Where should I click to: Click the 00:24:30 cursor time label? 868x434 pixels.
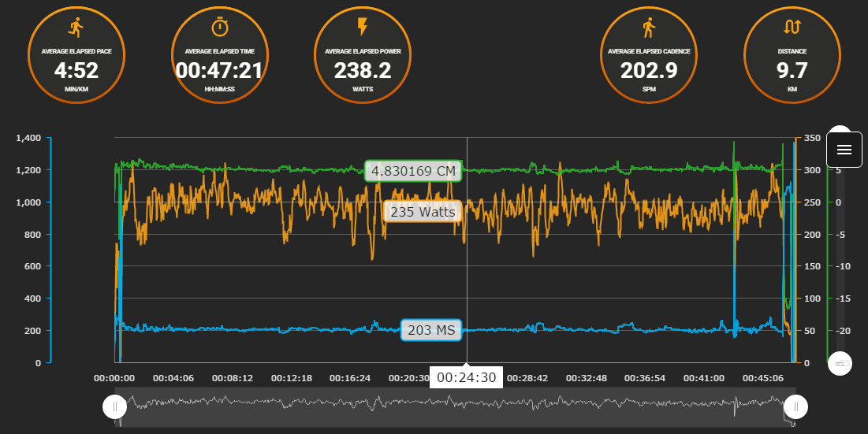[466, 378]
